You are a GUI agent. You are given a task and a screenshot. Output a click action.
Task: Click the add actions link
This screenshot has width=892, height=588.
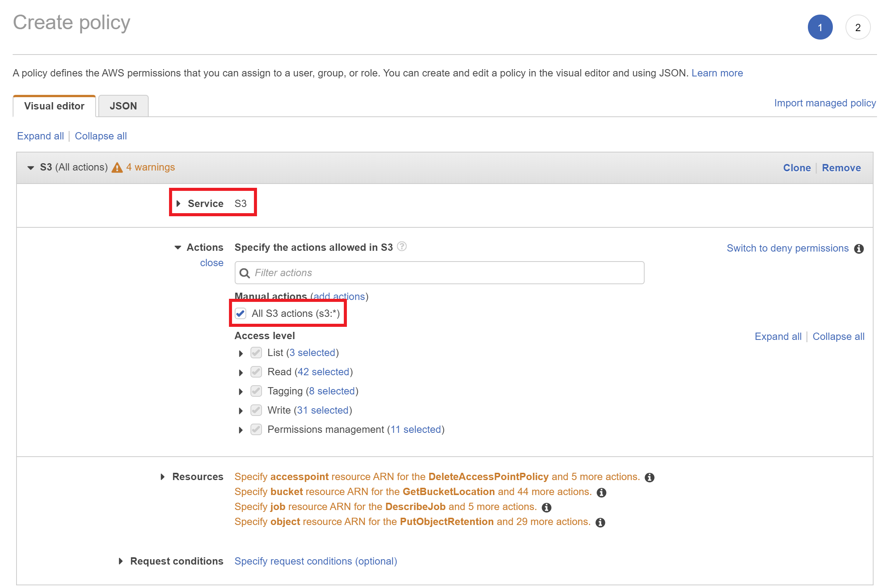tap(339, 296)
